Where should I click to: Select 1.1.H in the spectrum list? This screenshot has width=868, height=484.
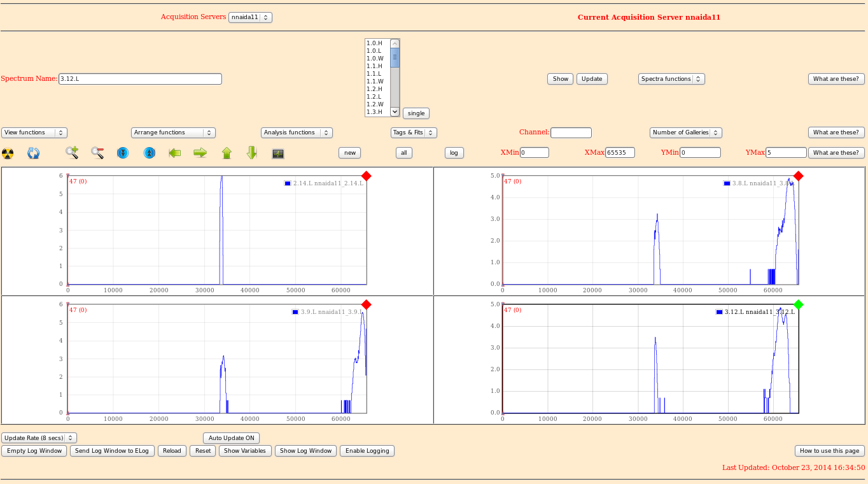[375, 66]
